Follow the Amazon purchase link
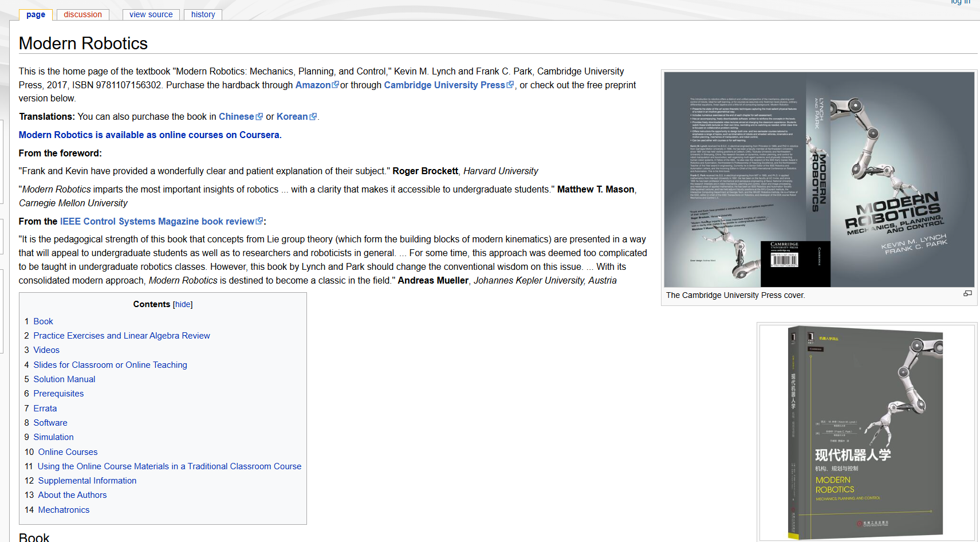This screenshot has height=542, width=980. pyautogui.click(x=317, y=85)
